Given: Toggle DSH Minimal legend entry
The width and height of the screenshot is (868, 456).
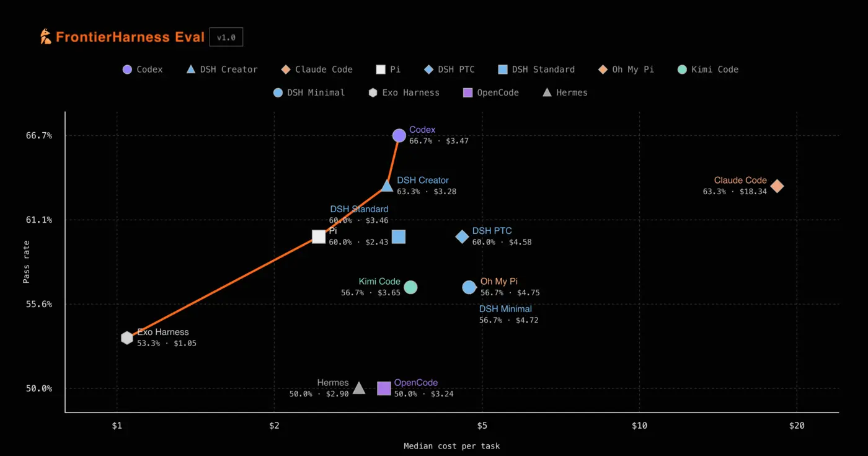Looking at the screenshot, I should [x=309, y=92].
